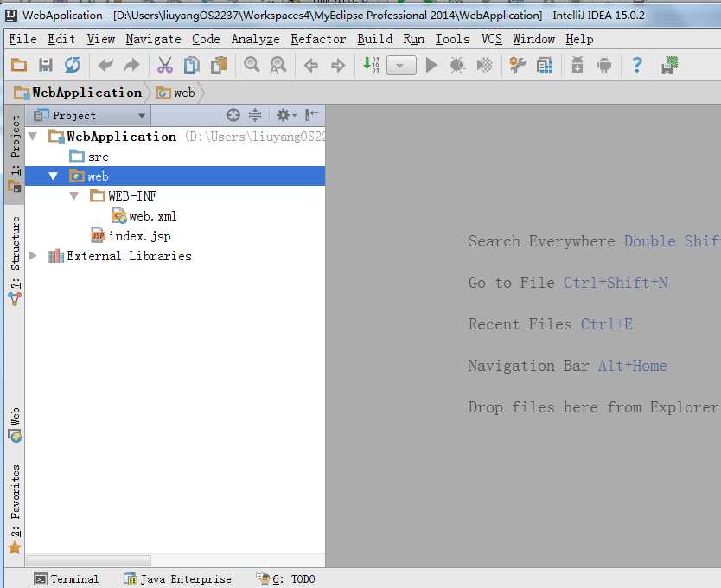
Task: Open Settings wrench icon
Action: click(x=518, y=66)
